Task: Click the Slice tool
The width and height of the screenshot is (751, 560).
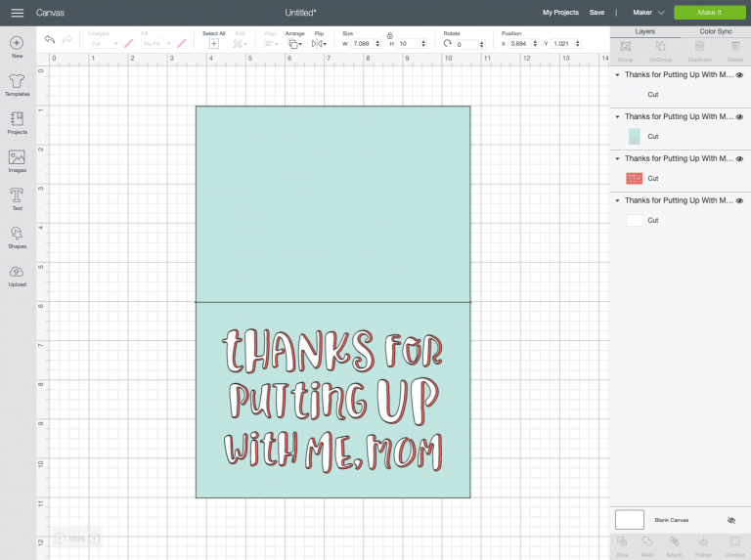Action: point(622,546)
